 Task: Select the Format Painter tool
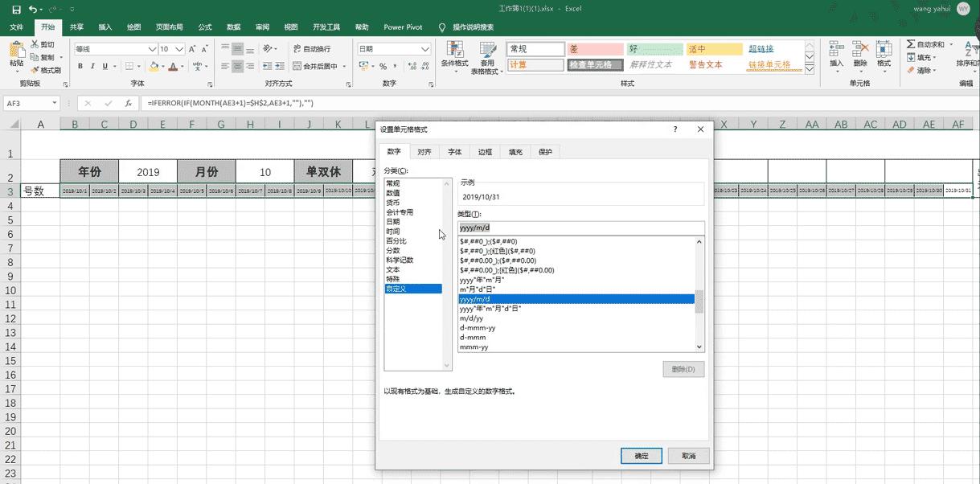(x=51, y=69)
